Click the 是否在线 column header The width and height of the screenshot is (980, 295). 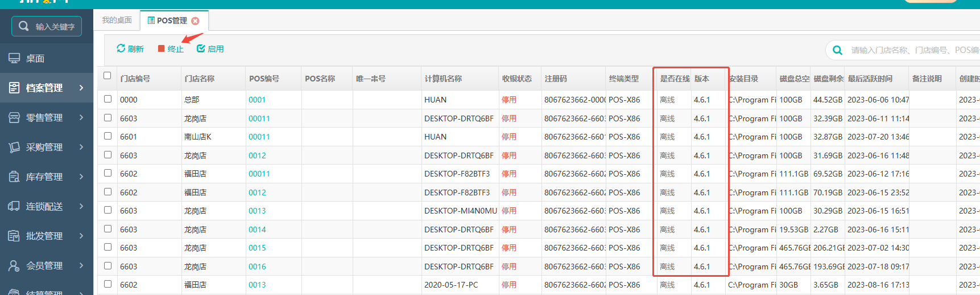coord(675,79)
